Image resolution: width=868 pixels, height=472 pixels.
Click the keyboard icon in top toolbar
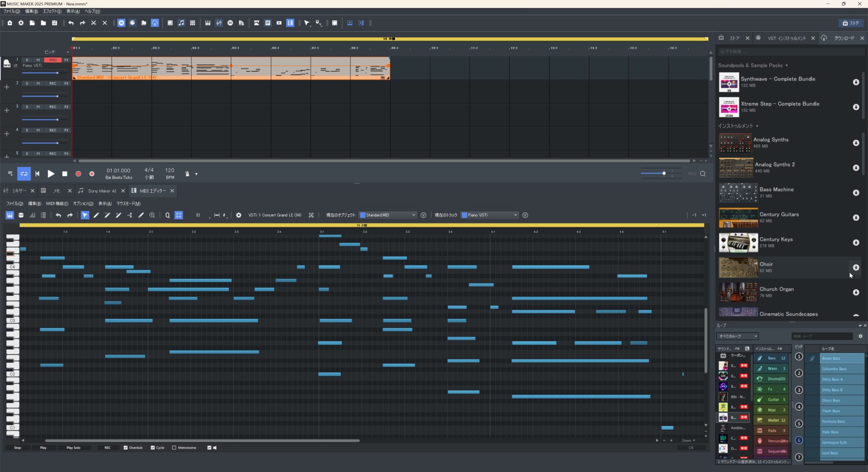(208, 23)
